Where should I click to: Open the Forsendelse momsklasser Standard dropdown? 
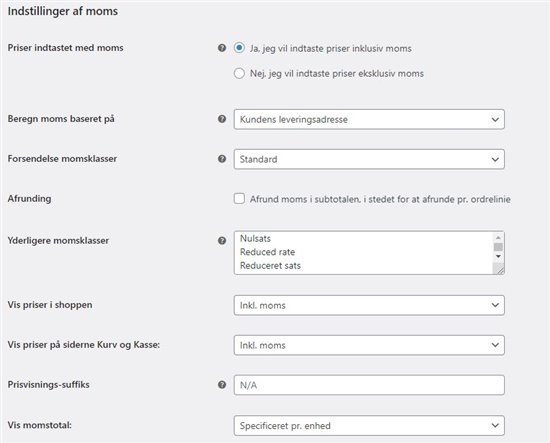tap(369, 159)
